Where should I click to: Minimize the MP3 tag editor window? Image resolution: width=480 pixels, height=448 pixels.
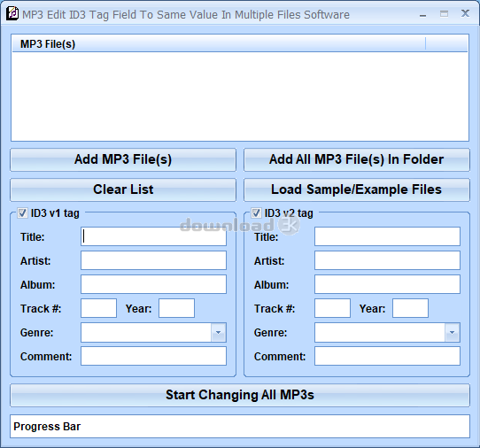tap(423, 15)
